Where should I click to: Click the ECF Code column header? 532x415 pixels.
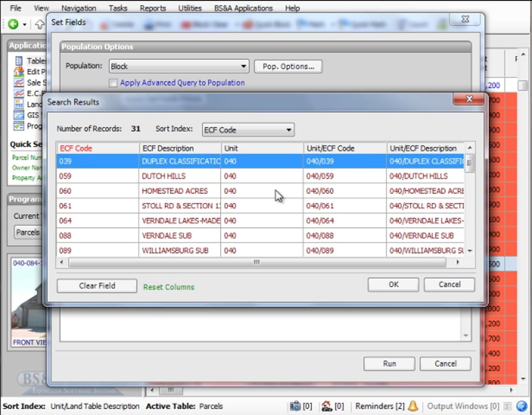[98, 148]
